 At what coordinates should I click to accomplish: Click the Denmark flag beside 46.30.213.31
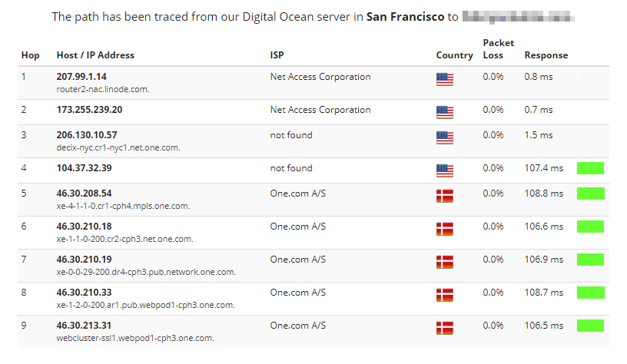coord(444,328)
